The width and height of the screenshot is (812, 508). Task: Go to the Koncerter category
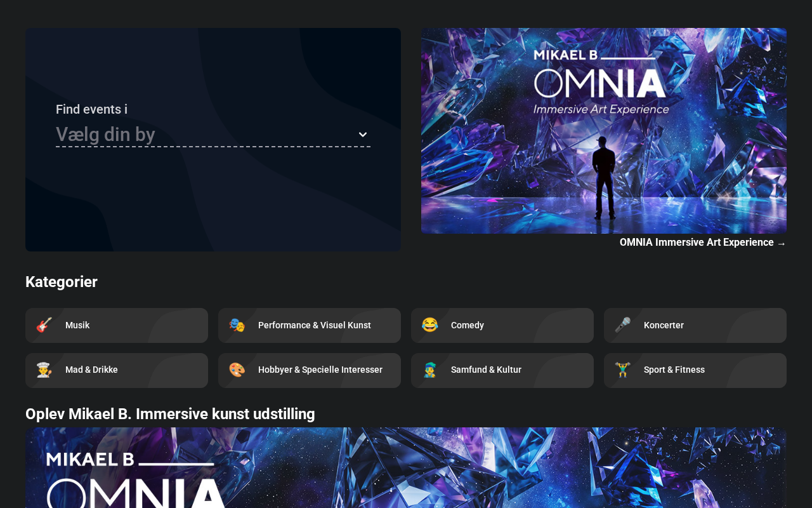[x=695, y=326]
